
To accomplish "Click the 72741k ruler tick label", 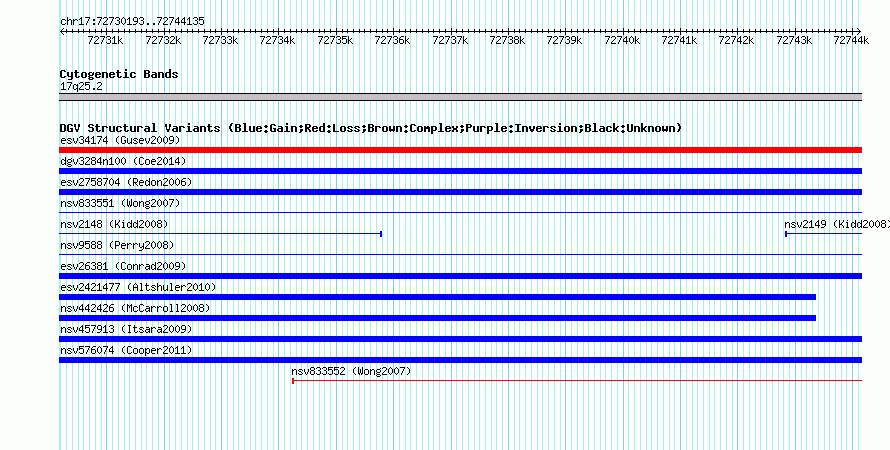I will click(x=680, y=40).
